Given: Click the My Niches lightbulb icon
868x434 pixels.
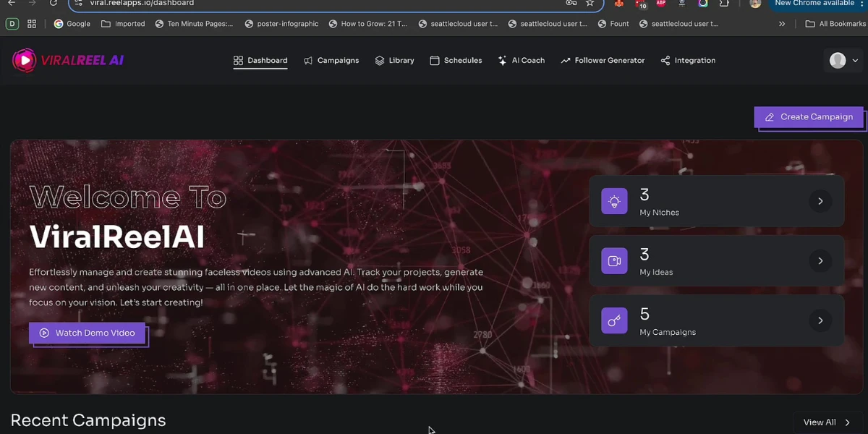Looking at the screenshot, I should pyautogui.click(x=614, y=201).
